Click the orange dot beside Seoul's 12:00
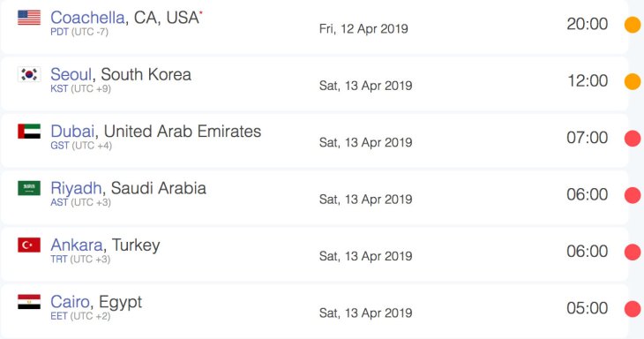644x339 pixels. coord(633,81)
